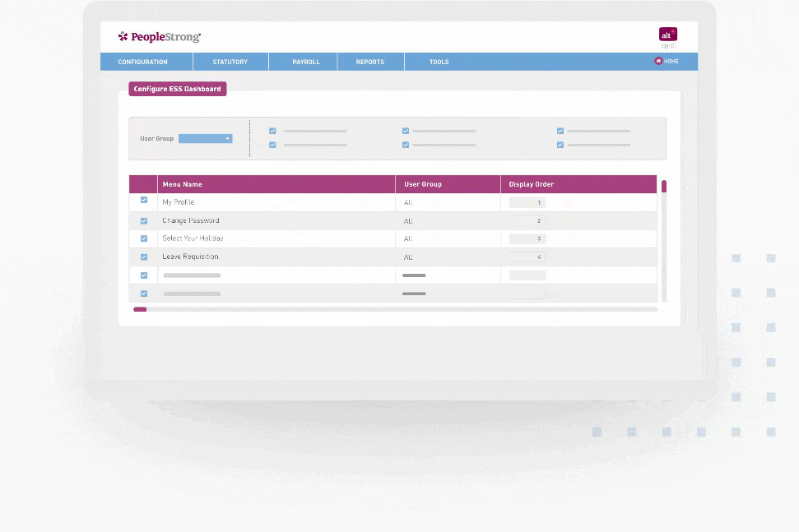Open the Statutory menu

(230, 62)
